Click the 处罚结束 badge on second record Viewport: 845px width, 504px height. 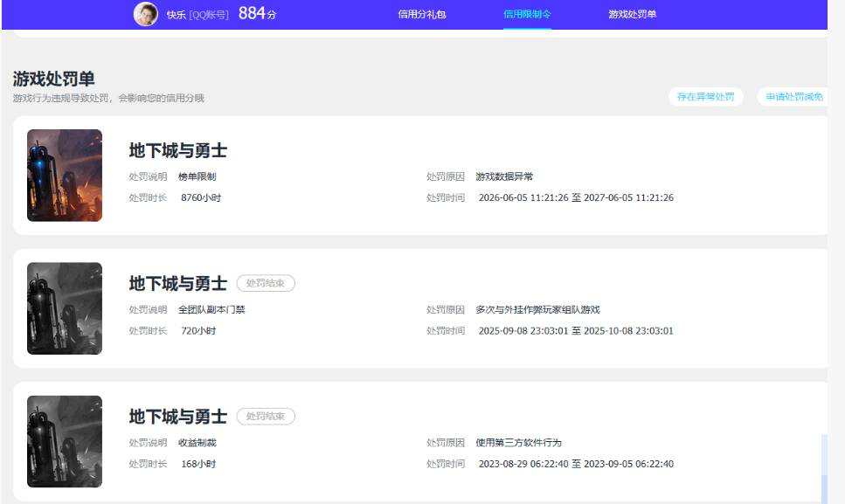(266, 283)
